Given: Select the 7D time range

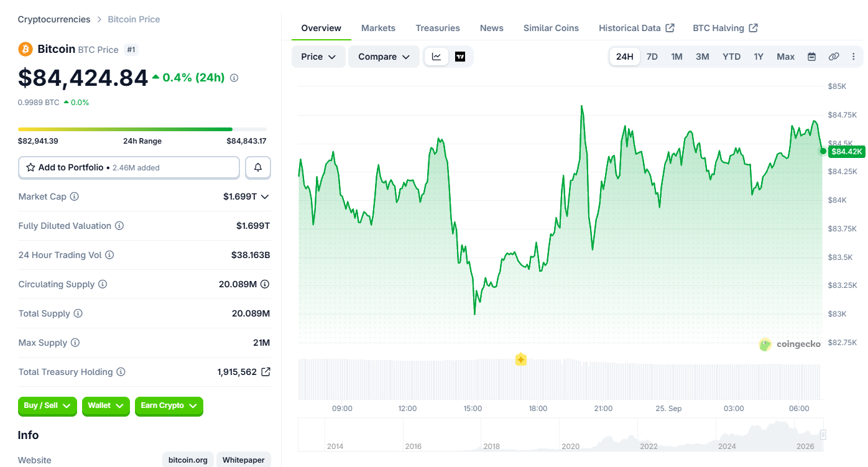Looking at the screenshot, I should 652,57.
